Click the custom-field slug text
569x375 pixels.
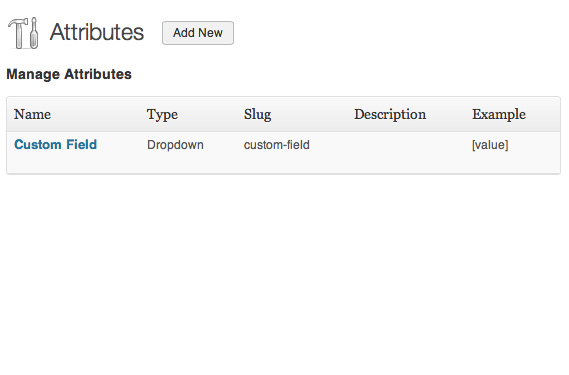coord(277,145)
